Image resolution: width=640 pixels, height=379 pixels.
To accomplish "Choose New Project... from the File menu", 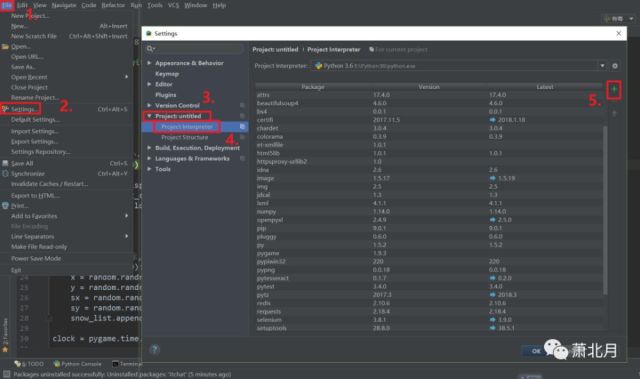I will 30,16.
